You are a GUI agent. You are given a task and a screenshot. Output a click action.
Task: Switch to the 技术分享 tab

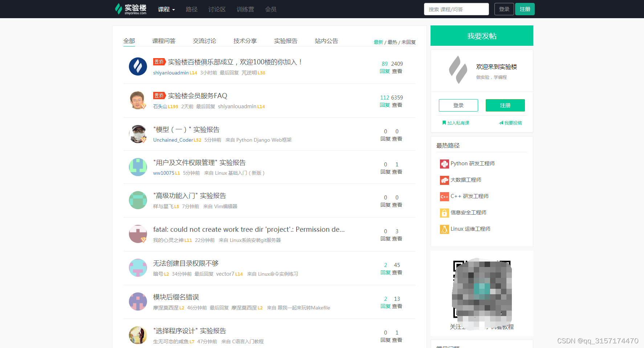tap(245, 41)
